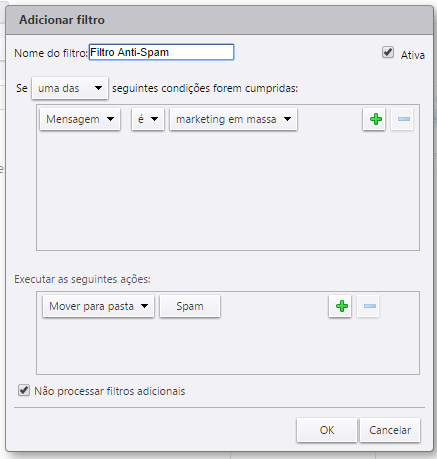Uncheck Não processar filtros adicionais
437x459 pixels.
coord(24,390)
